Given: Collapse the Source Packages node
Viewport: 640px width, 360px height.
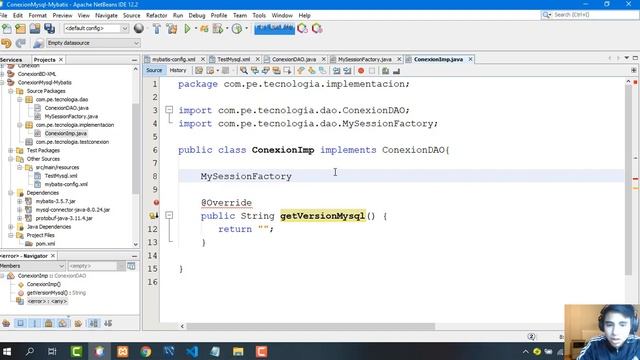Looking at the screenshot, I should tap(11, 91).
